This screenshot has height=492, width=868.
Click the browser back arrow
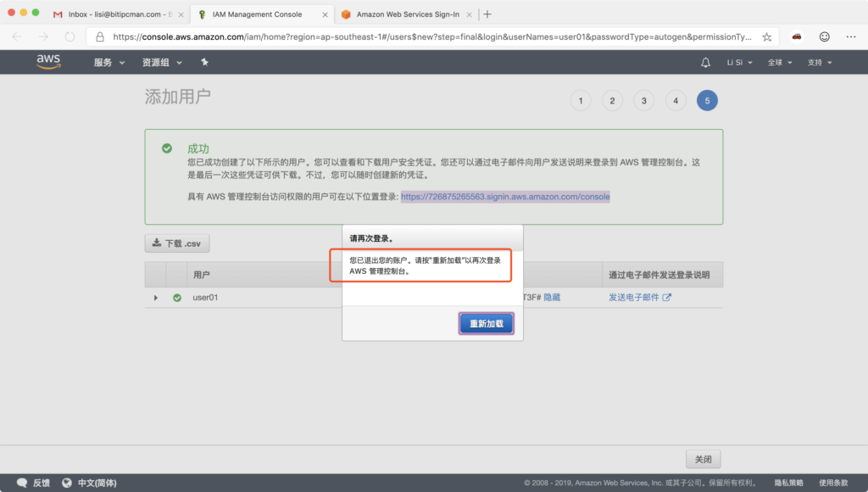17,36
